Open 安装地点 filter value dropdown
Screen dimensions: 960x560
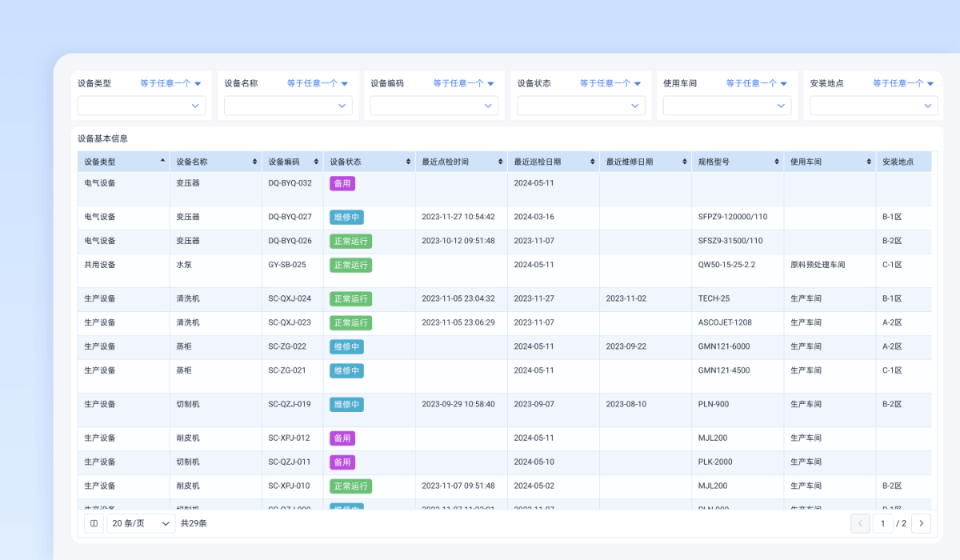[874, 106]
